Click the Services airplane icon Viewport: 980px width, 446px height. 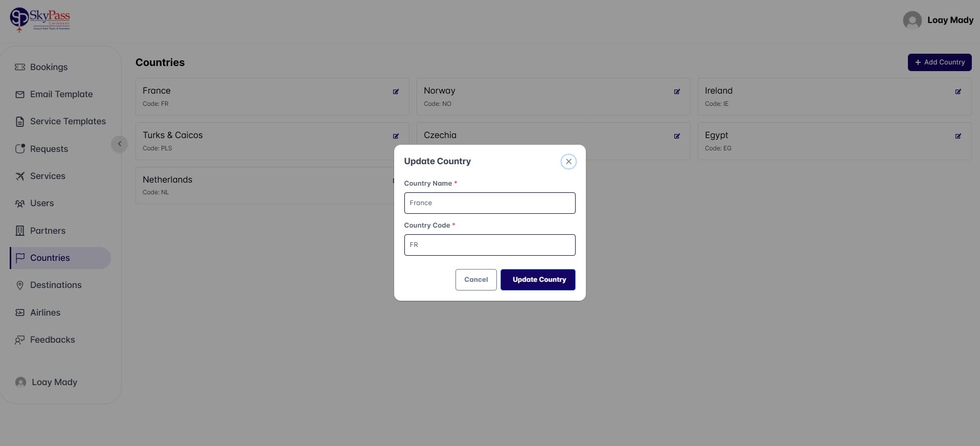coord(20,176)
